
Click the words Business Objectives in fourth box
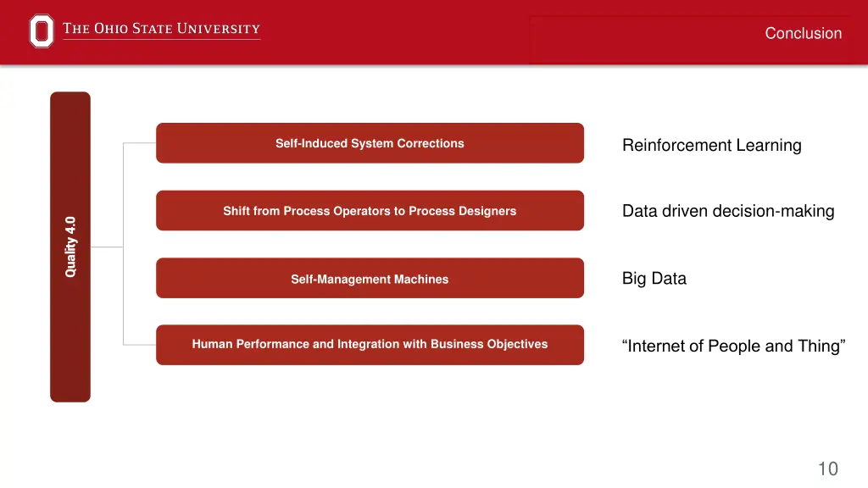[x=489, y=344]
